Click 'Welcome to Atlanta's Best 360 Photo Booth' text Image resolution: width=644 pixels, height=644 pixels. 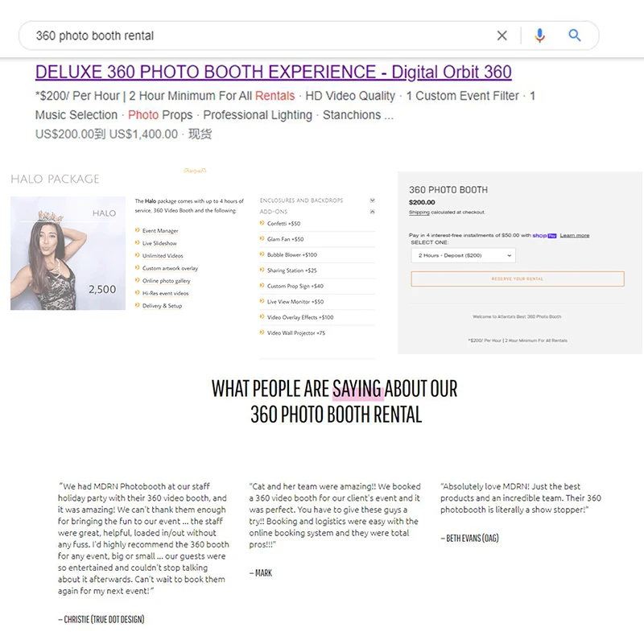click(517, 316)
